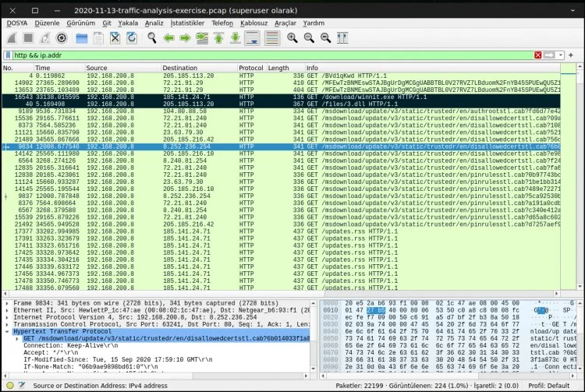585x392 pixels.
Task: Apply the display filter arrow
Action: click(x=549, y=55)
